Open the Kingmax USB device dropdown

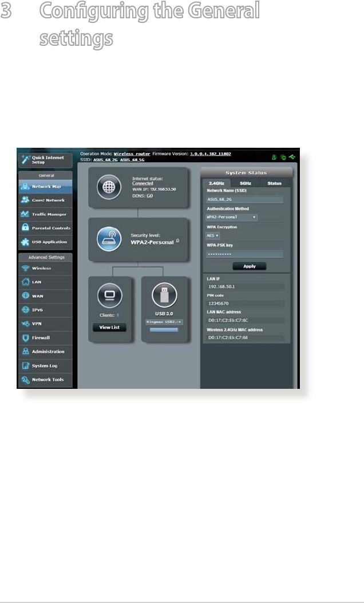point(164,322)
